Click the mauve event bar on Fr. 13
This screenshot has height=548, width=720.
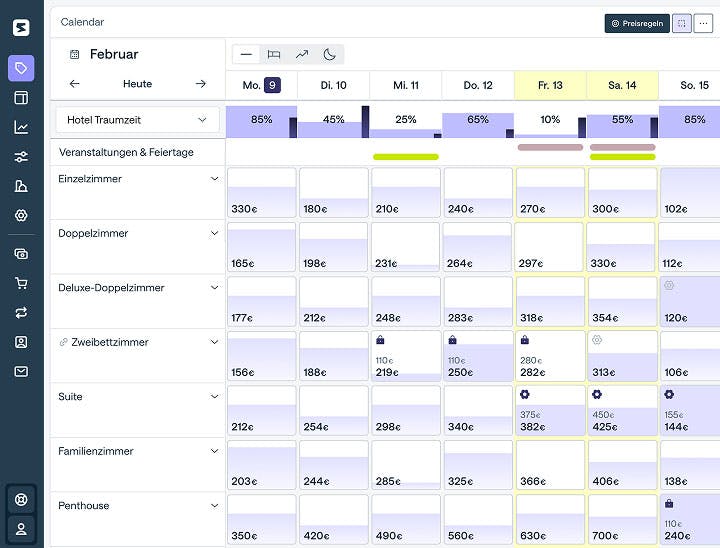pos(550,147)
